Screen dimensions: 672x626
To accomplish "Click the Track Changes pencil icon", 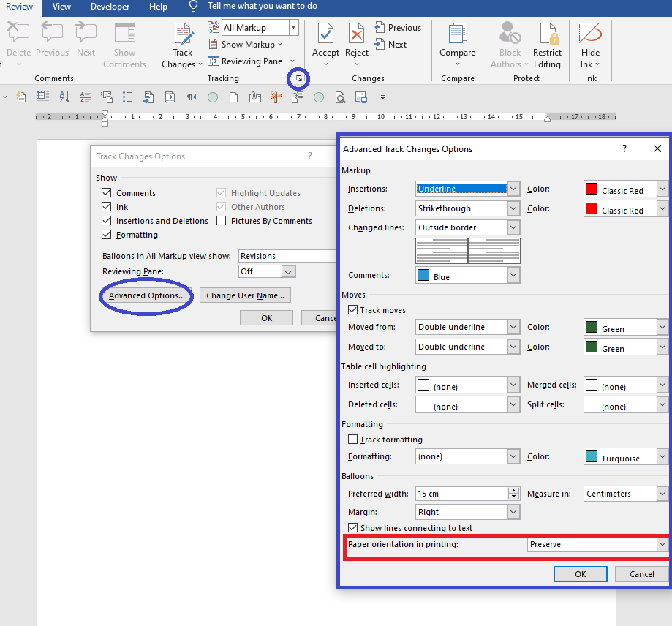I will pos(183,34).
